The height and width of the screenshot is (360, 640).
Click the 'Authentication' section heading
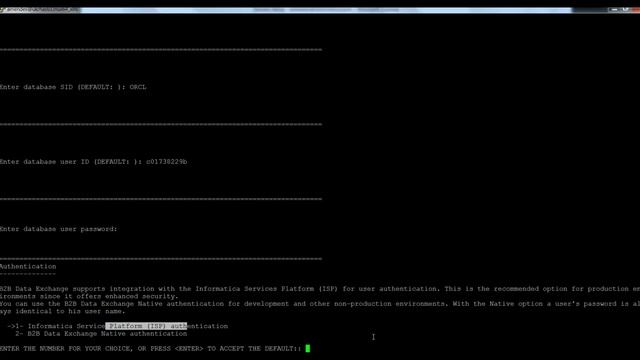(28, 267)
